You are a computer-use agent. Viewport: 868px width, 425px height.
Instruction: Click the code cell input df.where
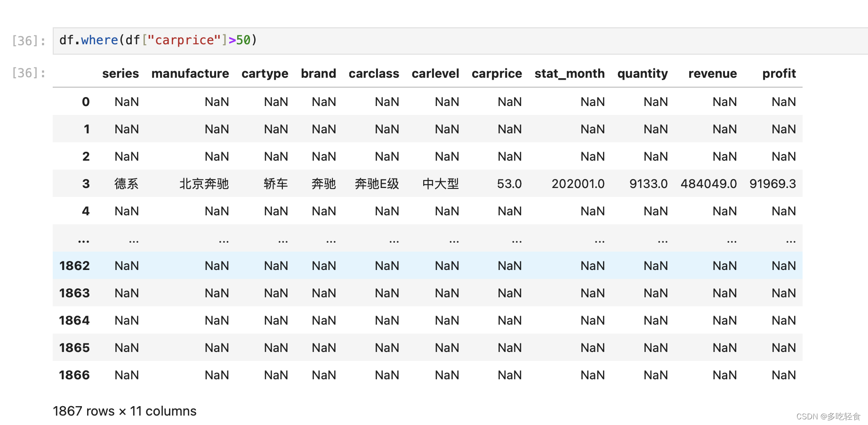(460, 41)
